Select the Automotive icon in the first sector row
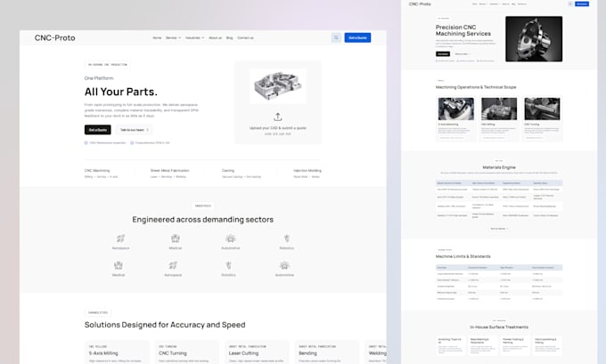 [x=231, y=239]
